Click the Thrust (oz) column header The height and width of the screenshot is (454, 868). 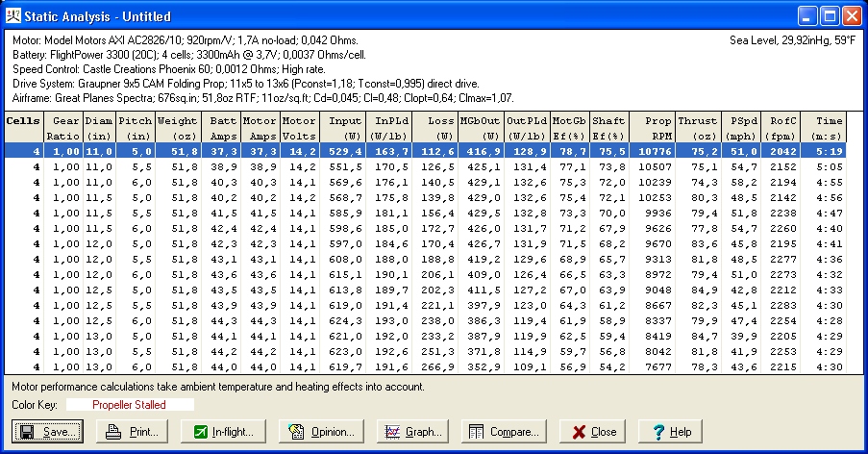tap(697, 128)
